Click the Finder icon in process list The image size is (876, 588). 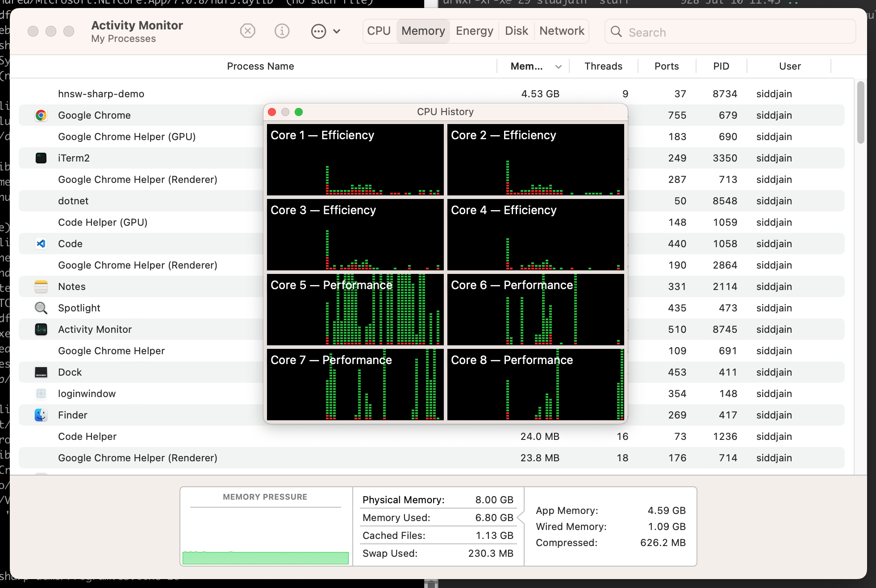pyautogui.click(x=41, y=415)
